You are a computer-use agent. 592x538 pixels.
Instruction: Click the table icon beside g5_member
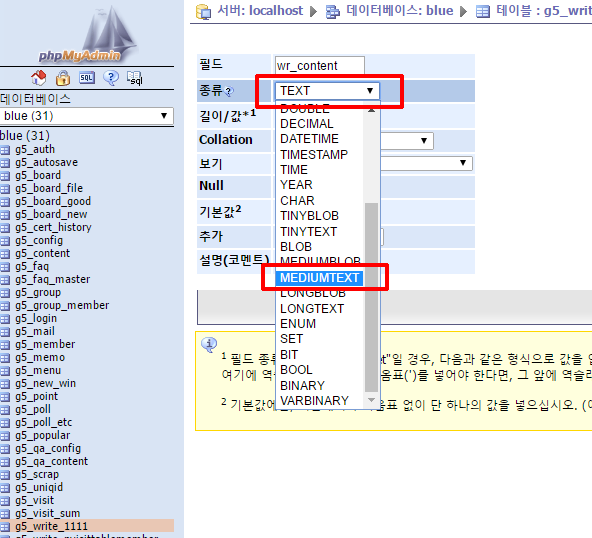[5, 345]
